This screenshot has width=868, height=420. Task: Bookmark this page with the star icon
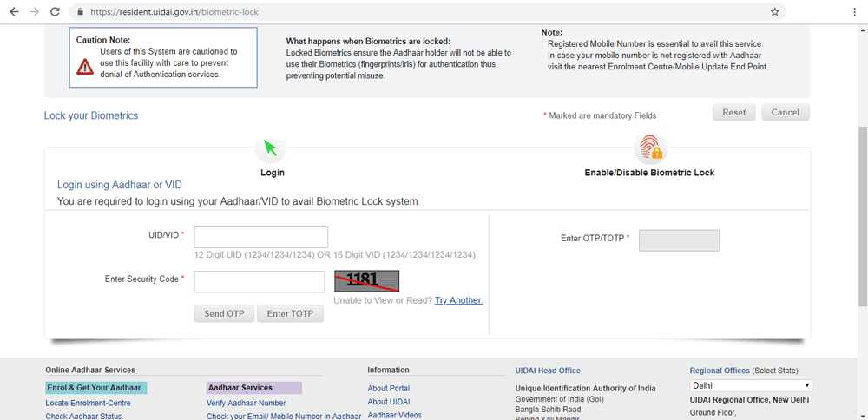coord(774,12)
